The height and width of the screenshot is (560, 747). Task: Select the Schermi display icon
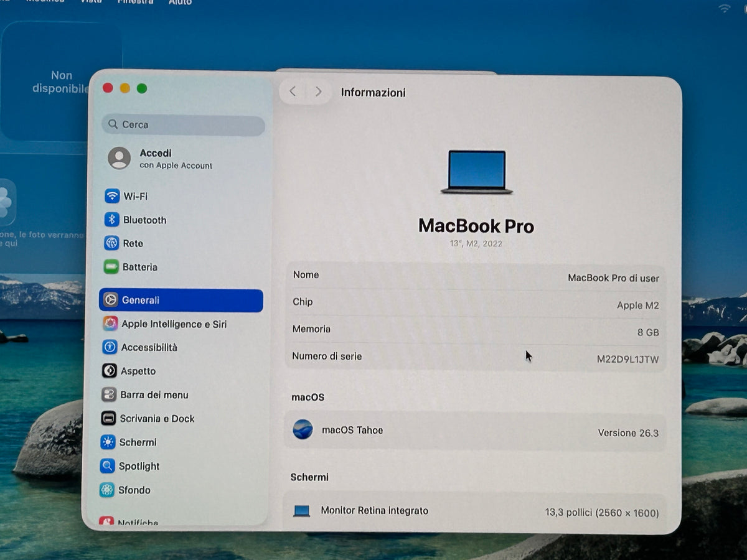point(108,442)
